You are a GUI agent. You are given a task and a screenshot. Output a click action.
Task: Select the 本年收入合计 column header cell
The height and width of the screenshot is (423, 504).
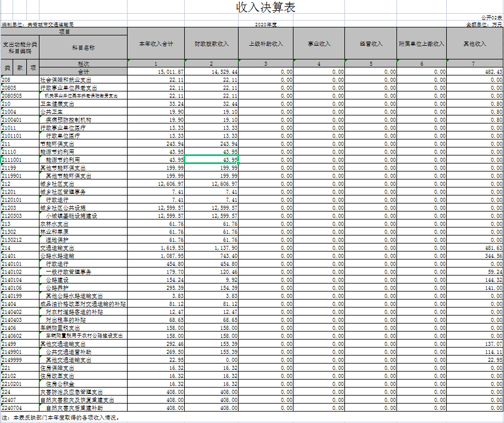[x=156, y=43]
